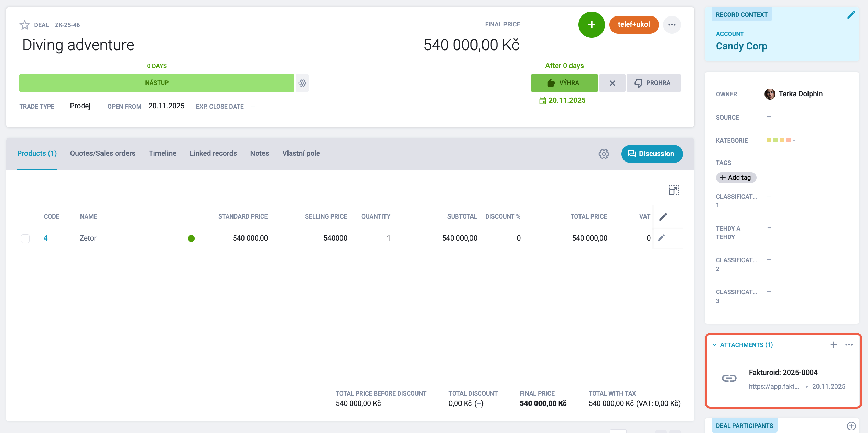
Task: Mark deal as PROHRA (lost)
Action: click(x=653, y=83)
